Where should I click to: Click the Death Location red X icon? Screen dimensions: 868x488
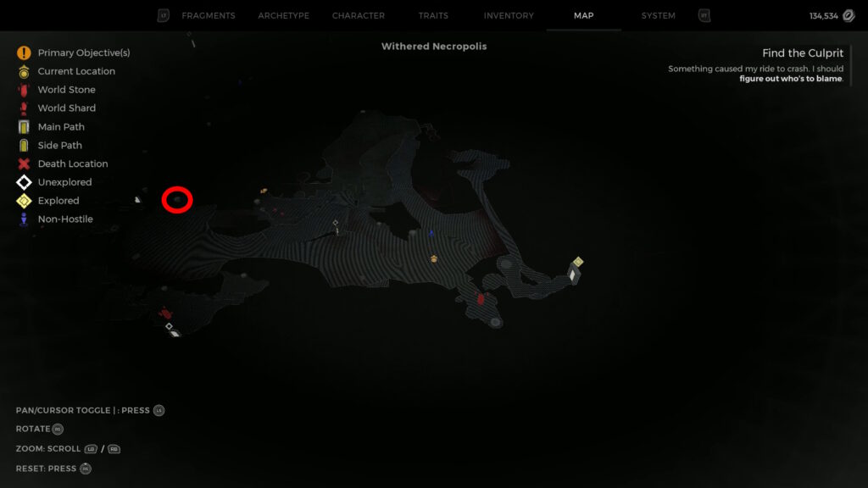coord(24,164)
